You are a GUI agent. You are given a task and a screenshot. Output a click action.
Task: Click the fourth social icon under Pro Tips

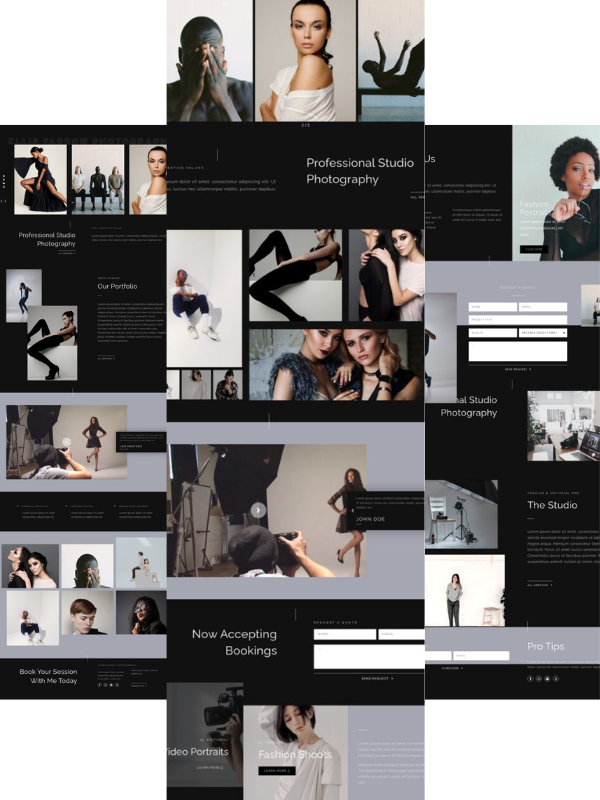pyautogui.click(x=557, y=678)
